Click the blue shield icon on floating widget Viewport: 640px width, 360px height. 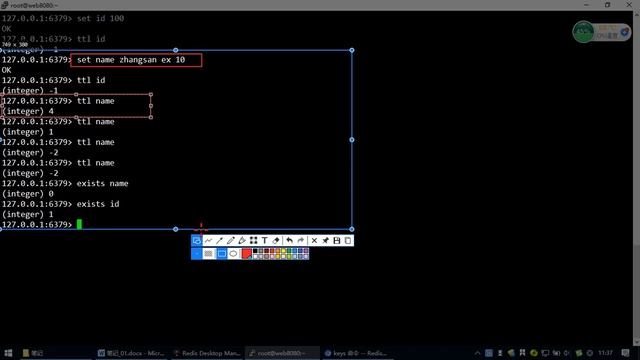click(x=624, y=32)
